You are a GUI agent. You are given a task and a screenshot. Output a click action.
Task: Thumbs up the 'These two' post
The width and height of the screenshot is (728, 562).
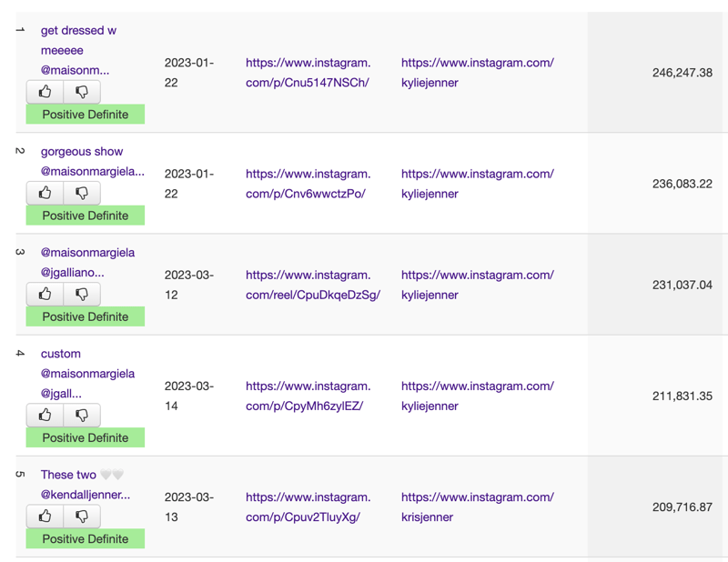(45, 517)
